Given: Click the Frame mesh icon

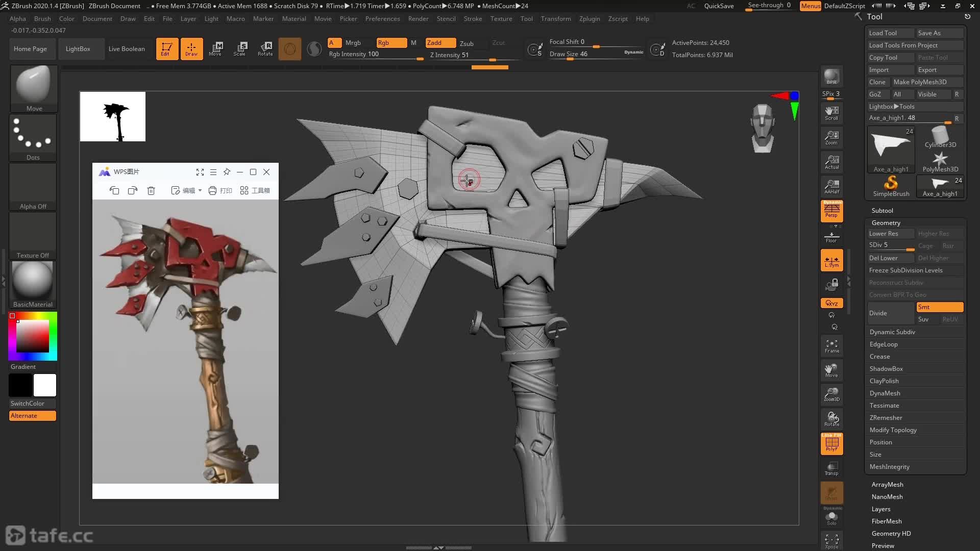Looking at the screenshot, I should coord(831,346).
